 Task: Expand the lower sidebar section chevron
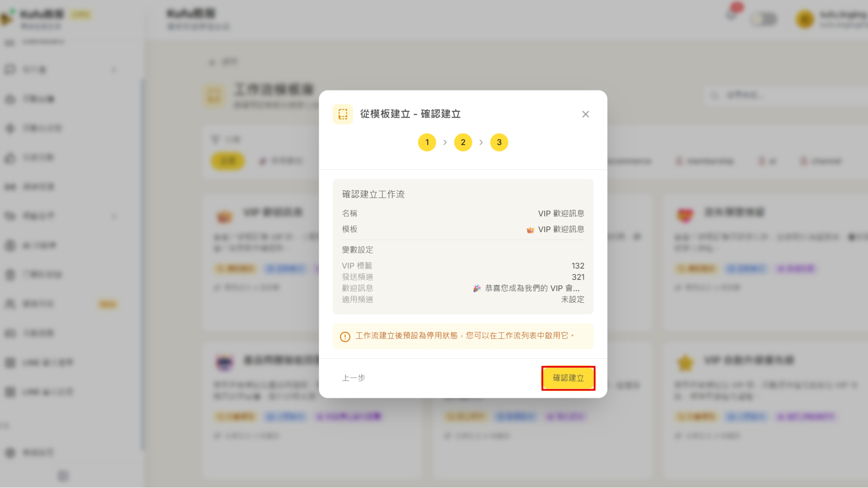point(114,216)
